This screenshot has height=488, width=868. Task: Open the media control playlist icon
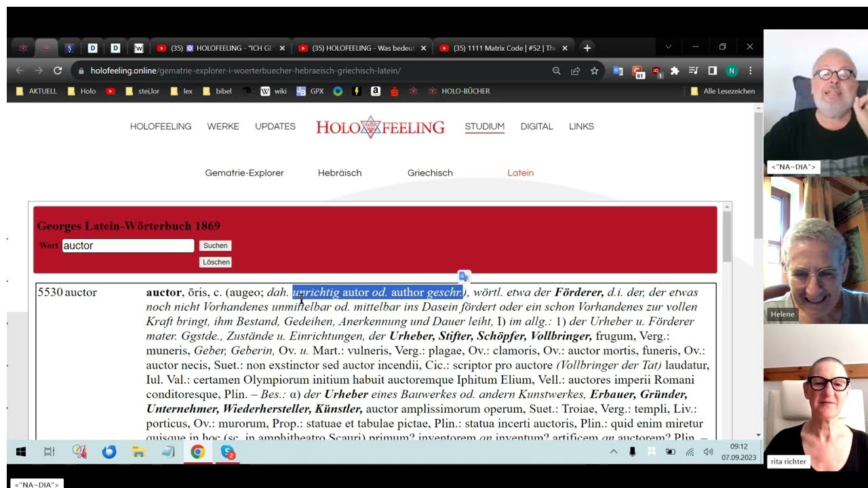[x=693, y=70]
